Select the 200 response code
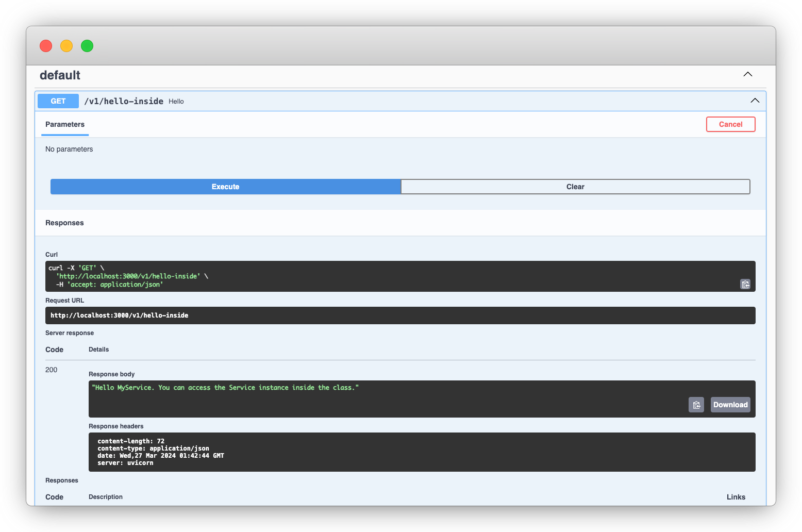Viewport: 802px width, 532px height. pos(51,370)
